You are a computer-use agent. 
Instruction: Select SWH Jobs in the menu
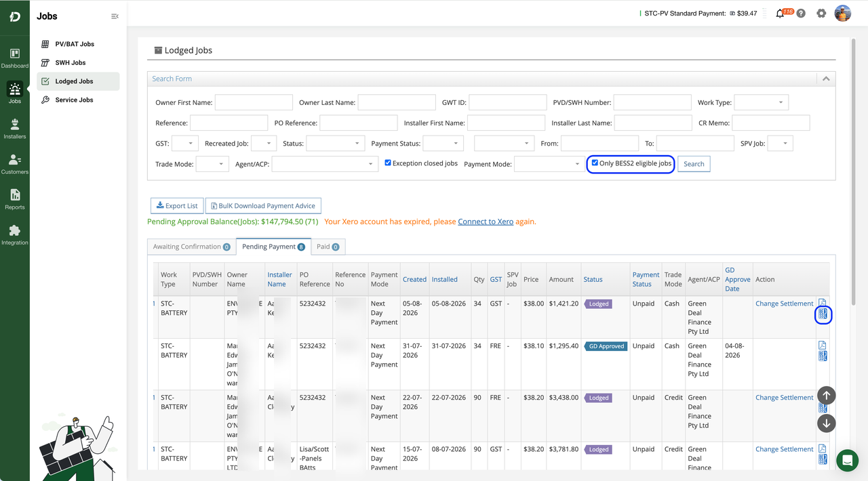tap(71, 62)
